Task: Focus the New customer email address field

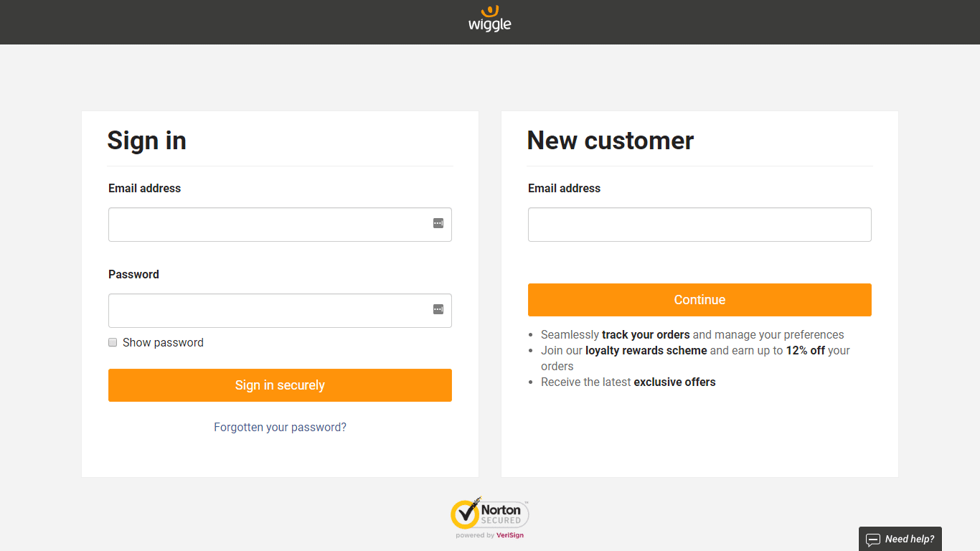Action: click(x=699, y=225)
